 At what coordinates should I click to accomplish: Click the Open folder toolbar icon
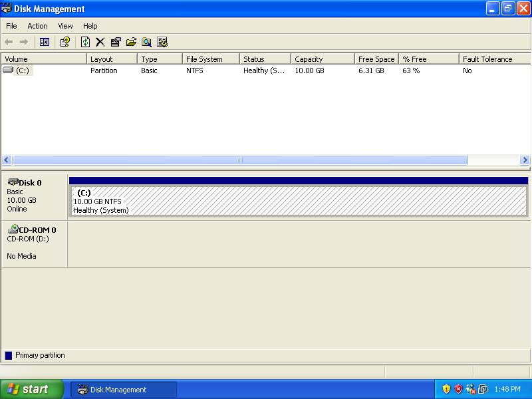click(x=131, y=42)
